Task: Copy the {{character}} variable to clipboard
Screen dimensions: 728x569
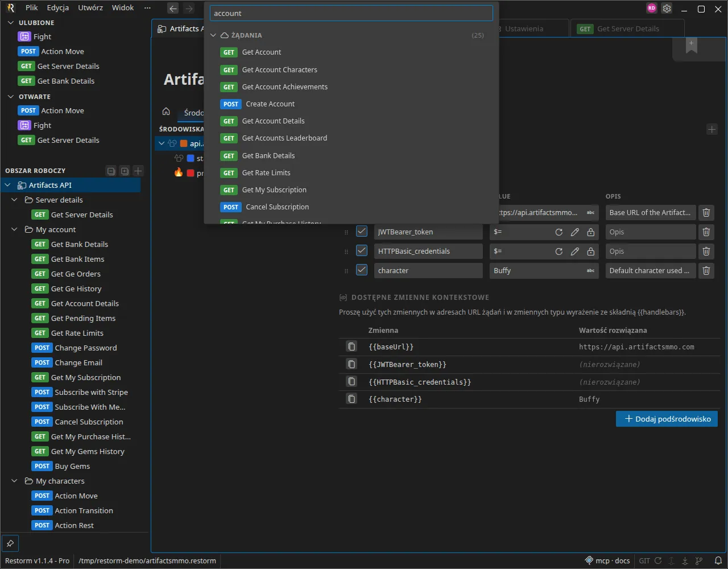Action: (x=351, y=399)
